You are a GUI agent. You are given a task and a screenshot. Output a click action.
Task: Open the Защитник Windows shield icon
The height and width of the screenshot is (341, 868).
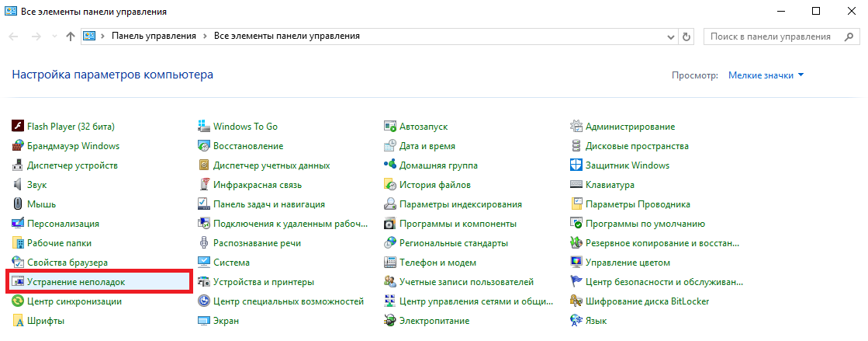(576, 165)
